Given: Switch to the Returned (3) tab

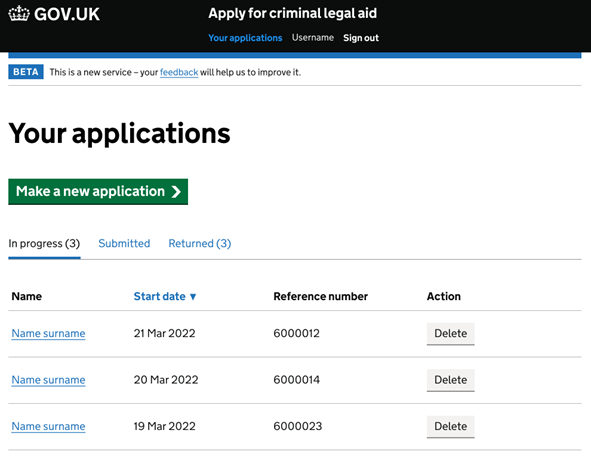Looking at the screenshot, I should click(199, 243).
